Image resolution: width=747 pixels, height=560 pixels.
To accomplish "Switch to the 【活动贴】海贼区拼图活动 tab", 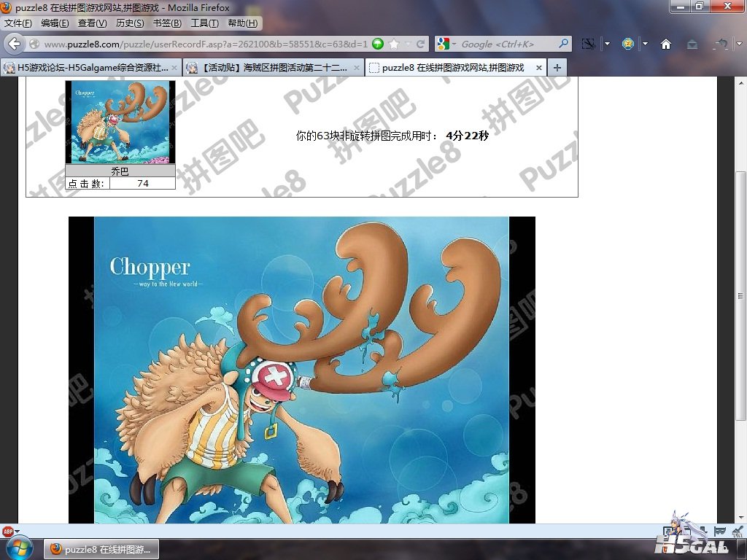I will [x=270, y=68].
